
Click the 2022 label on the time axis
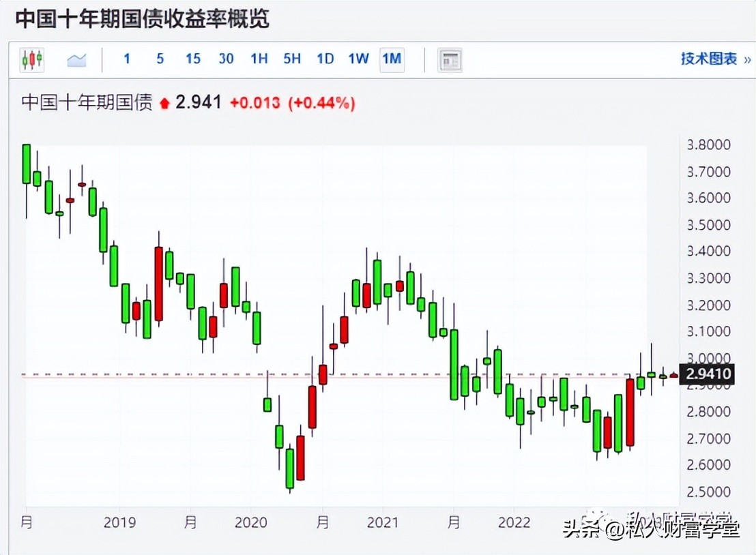point(516,523)
